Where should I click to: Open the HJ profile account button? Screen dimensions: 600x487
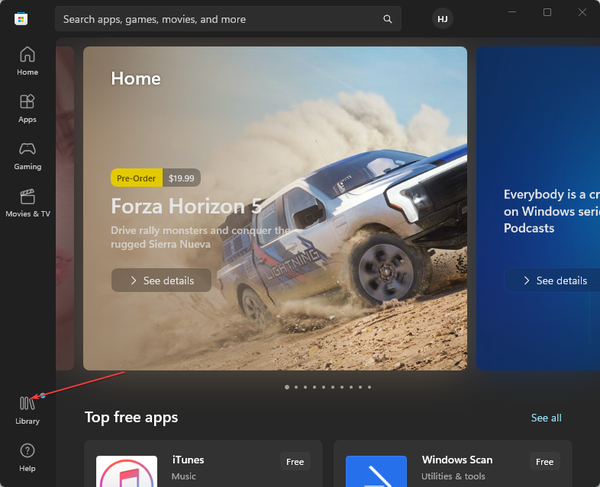pyautogui.click(x=442, y=19)
